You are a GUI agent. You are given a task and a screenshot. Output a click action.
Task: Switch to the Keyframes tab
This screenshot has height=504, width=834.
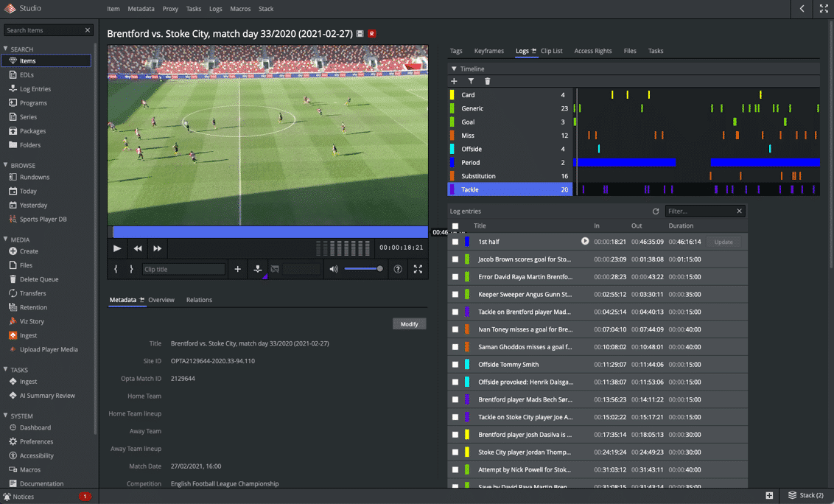(488, 51)
